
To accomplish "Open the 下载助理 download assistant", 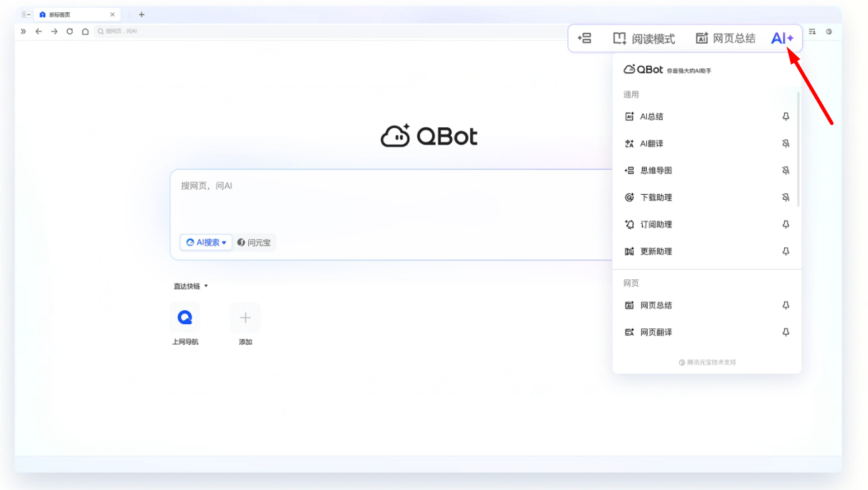I will 654,197.
